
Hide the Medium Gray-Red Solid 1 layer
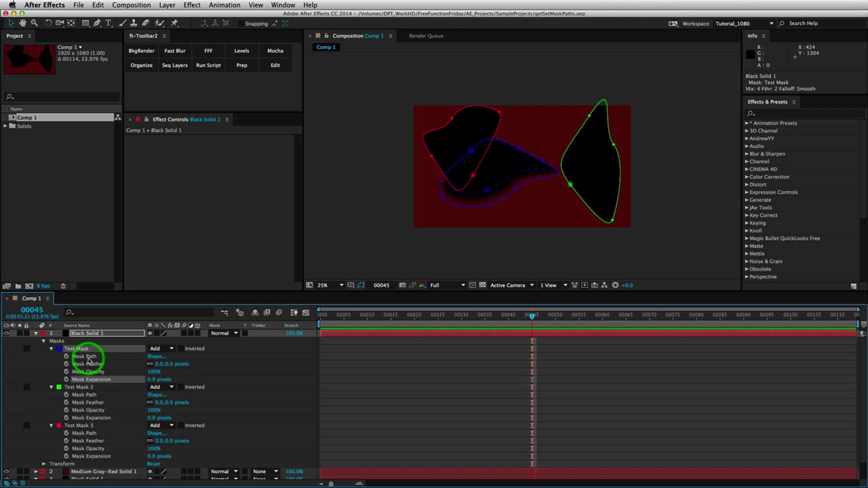coord(6,472)
